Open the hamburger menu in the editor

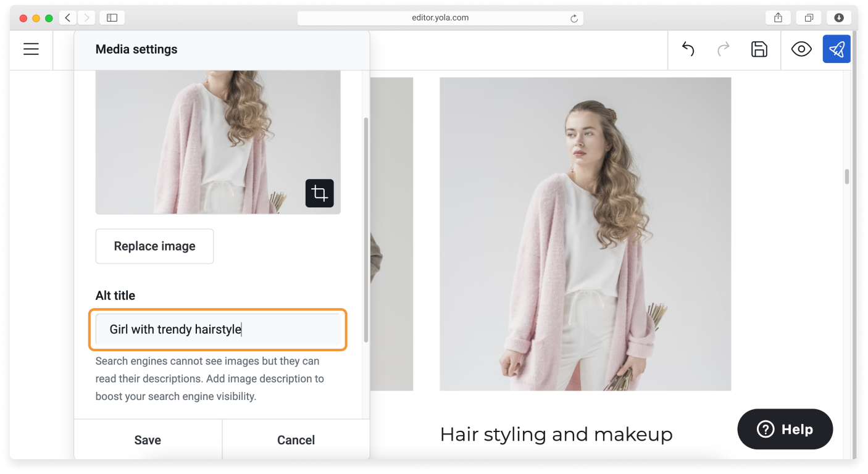pyautogui.click(x=31, y=49)
